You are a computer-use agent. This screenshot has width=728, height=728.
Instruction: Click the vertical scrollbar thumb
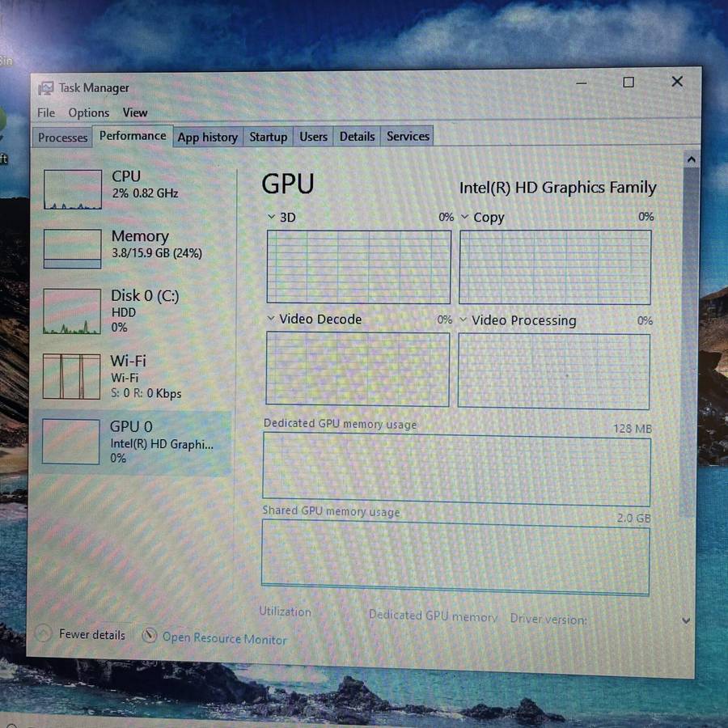click(x=689, y=341)
